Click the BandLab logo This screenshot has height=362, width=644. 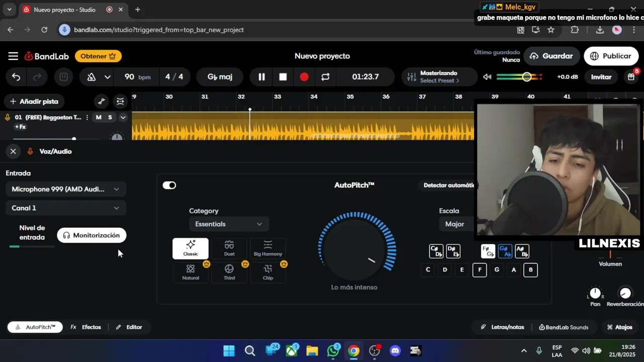point(47,56)
